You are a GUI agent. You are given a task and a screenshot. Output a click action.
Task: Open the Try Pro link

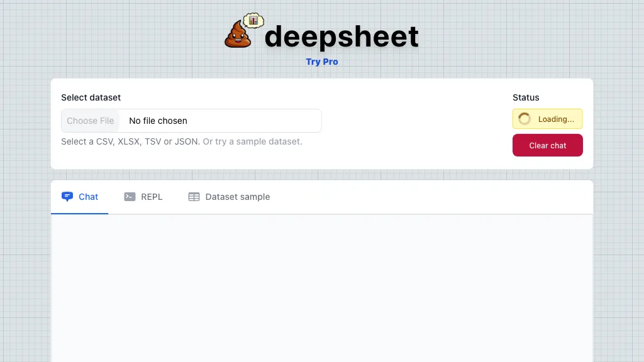click(322, 62)
